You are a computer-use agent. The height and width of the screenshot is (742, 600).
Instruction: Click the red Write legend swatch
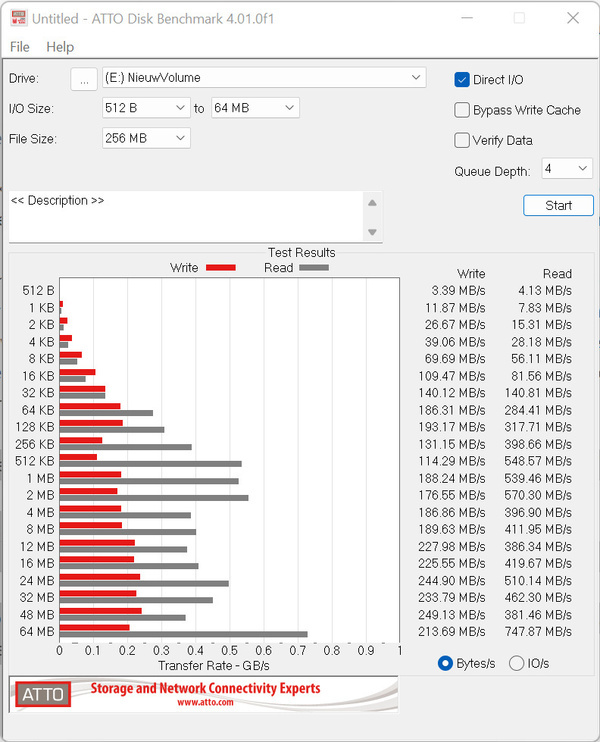[x=221, y=268]
